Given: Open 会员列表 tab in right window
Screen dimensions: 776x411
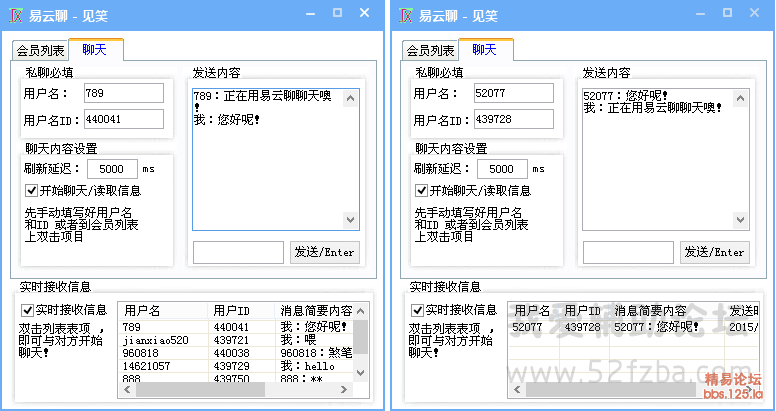Looking at the screenshot, I should [430, 50].
